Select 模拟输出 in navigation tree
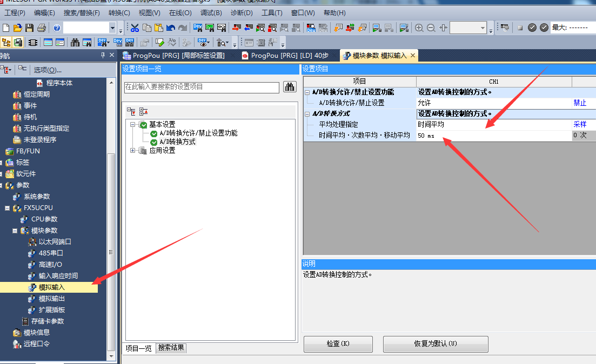 click(52, 299)
